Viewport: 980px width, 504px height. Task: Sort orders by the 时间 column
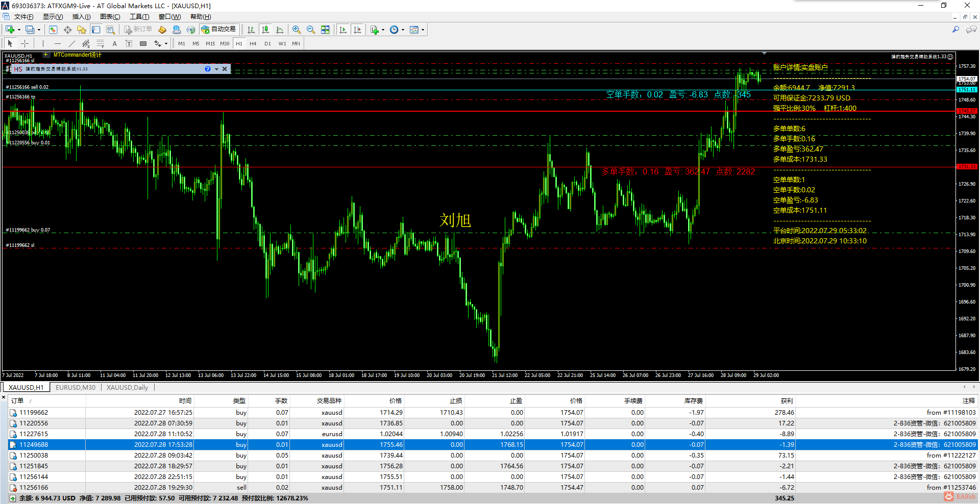[140, 401]
